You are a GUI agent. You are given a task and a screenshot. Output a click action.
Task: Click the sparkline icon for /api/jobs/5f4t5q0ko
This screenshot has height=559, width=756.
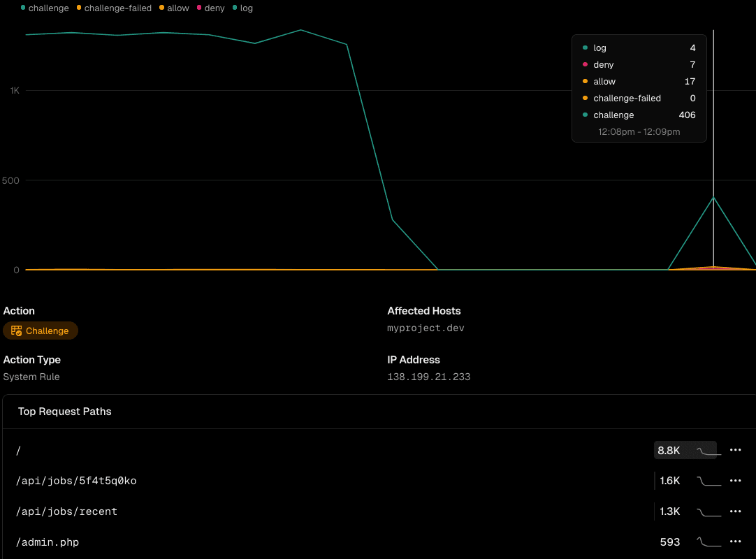[708, 481]
